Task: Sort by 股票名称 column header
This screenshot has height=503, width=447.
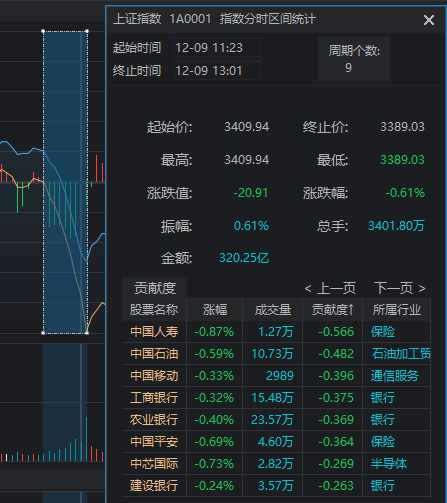Action: [x=154, y=310]
